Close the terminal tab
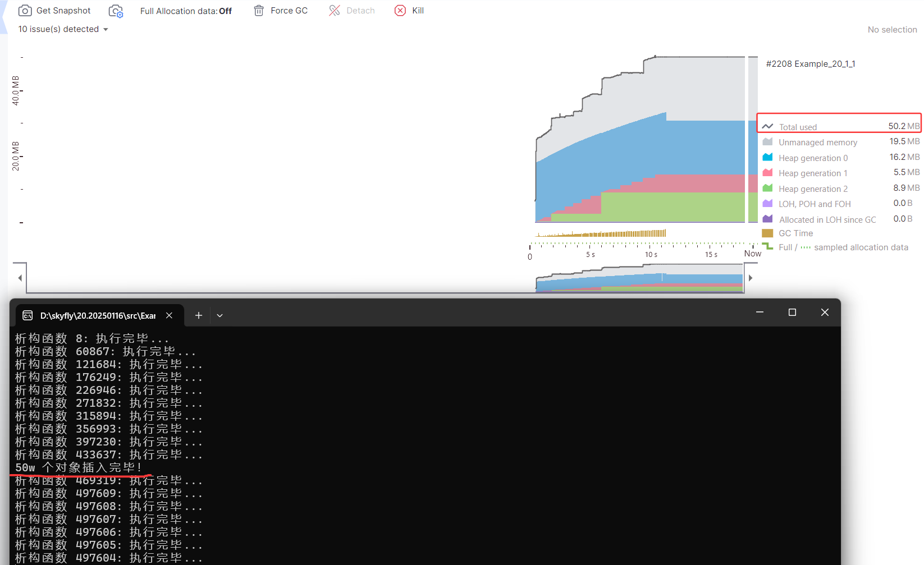This screenshot has height=565, width=924. pyautogui.click(x=169, y=315)
